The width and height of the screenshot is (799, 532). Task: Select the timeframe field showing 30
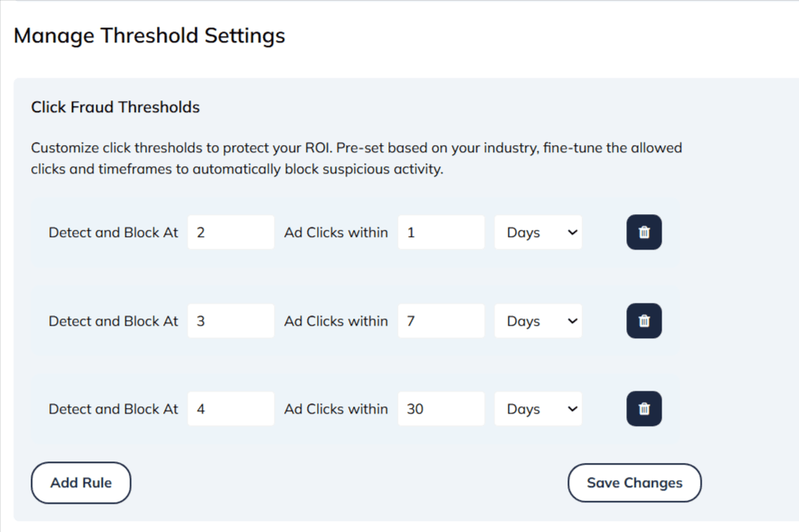440,409
